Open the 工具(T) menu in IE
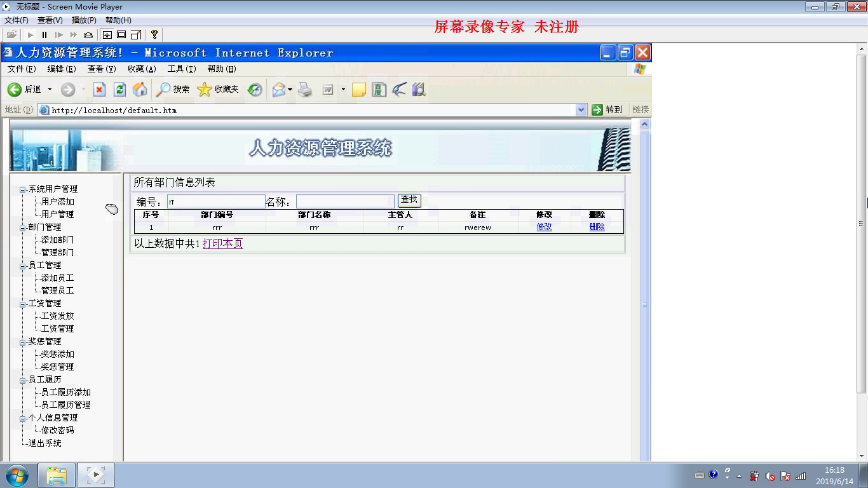 181,69
